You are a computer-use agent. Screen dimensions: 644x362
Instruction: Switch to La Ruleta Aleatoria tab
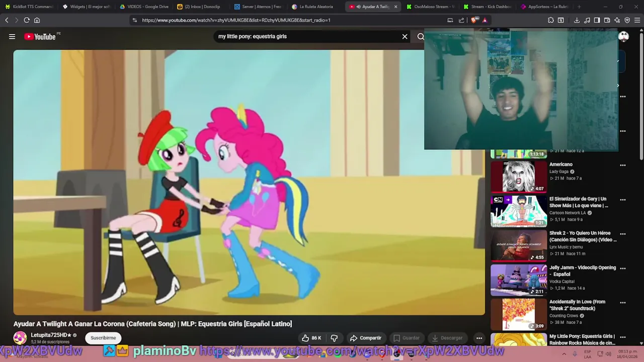click(x=316, y=7)
